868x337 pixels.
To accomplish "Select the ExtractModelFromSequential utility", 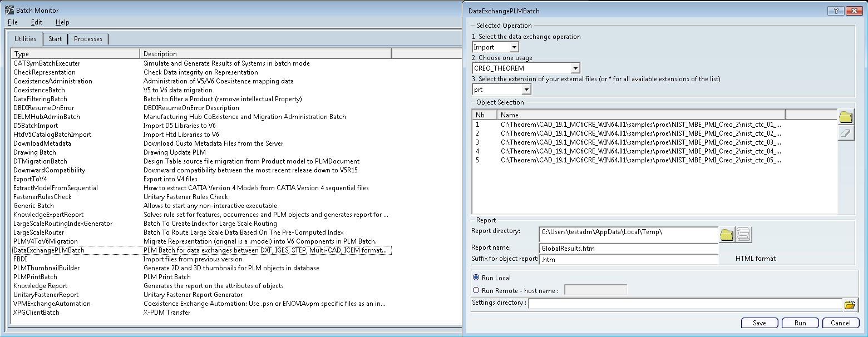I will [x=56, y=188].
